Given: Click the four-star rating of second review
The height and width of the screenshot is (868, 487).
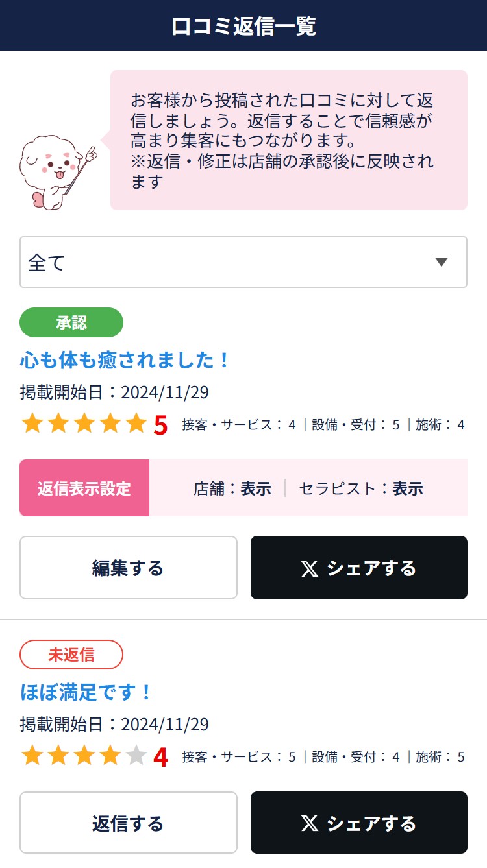Looking at the screenshot, I should tap(71, 756).
